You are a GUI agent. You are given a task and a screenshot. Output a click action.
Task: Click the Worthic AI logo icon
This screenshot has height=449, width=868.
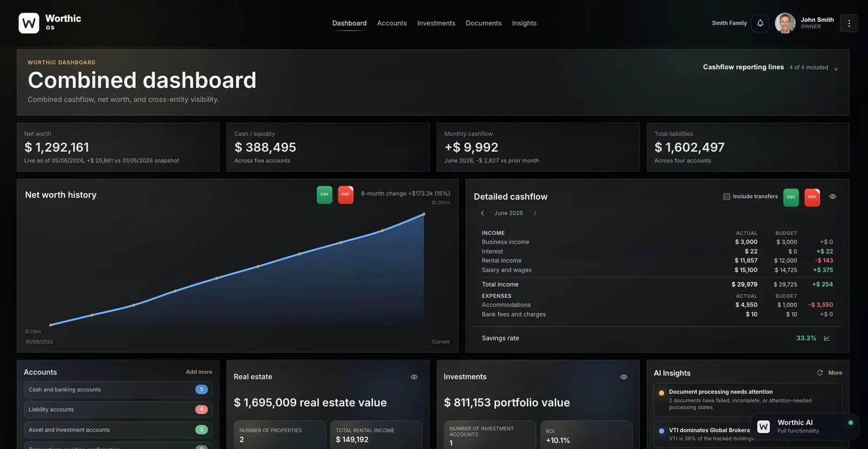[x=763, y=427]
